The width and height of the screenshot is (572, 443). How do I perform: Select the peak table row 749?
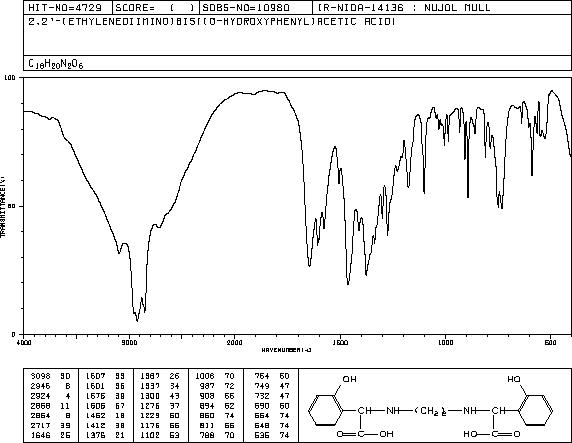[272, 386]
